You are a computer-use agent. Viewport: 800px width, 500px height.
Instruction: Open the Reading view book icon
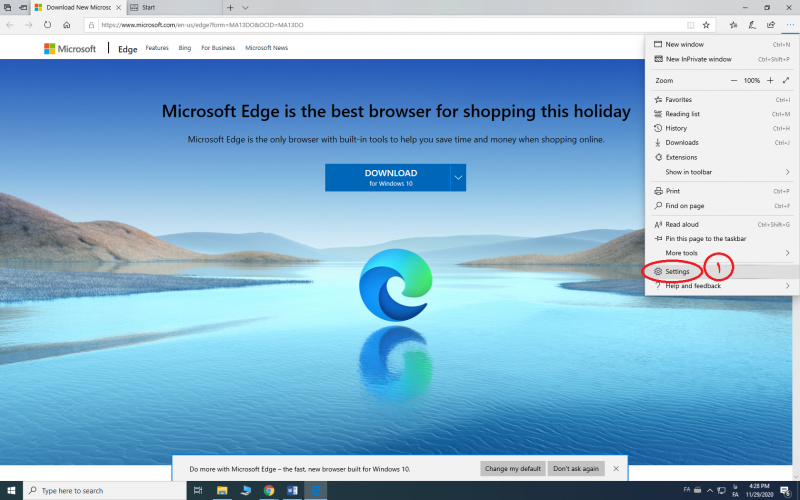click(x=690, y=24)
